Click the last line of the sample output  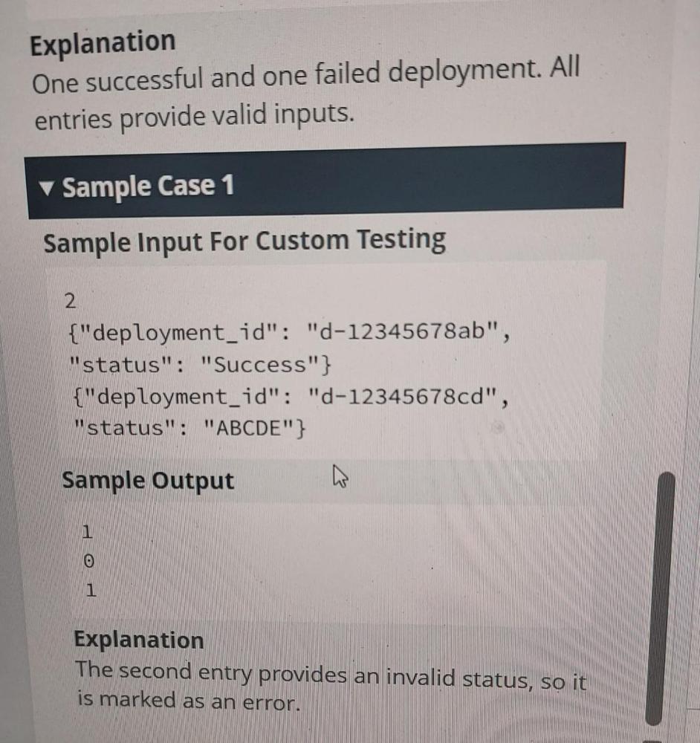pyautogui.click(x=90, y=592)
